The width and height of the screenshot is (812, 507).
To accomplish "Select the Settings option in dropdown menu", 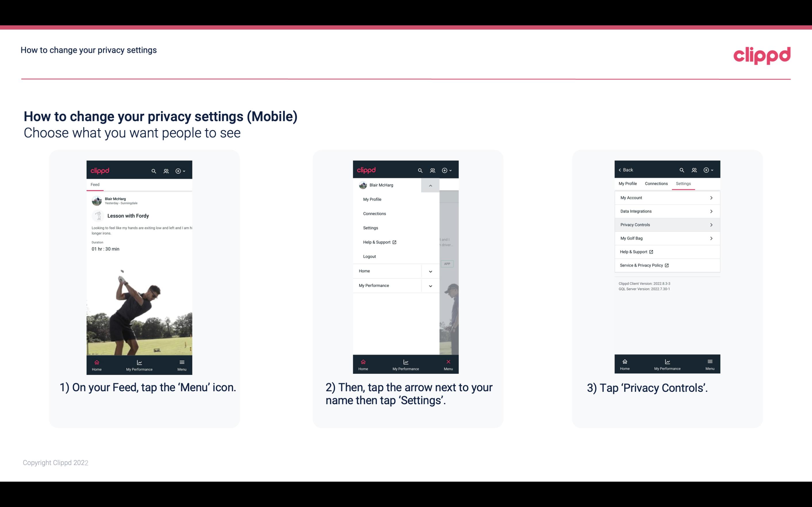I will click(371, 228).
